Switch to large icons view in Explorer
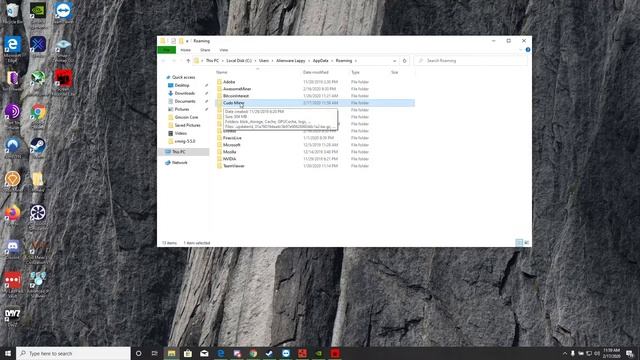 click(527, 243)
